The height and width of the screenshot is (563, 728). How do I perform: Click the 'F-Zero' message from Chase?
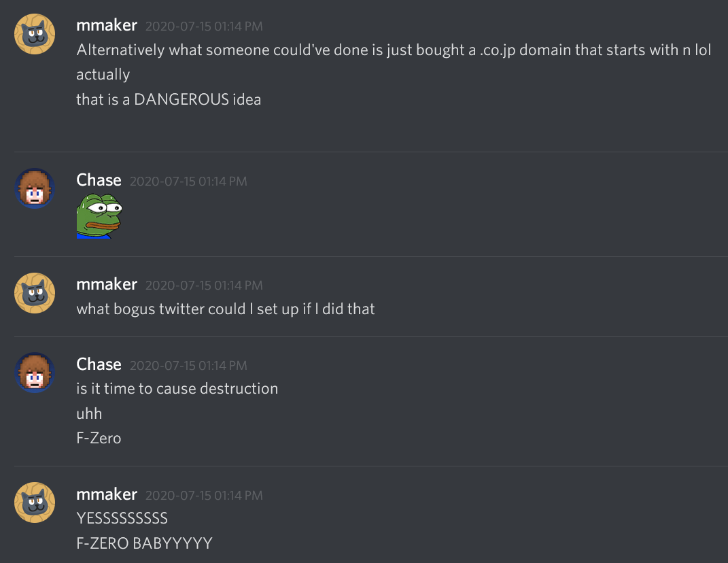(x=99, y=438)
